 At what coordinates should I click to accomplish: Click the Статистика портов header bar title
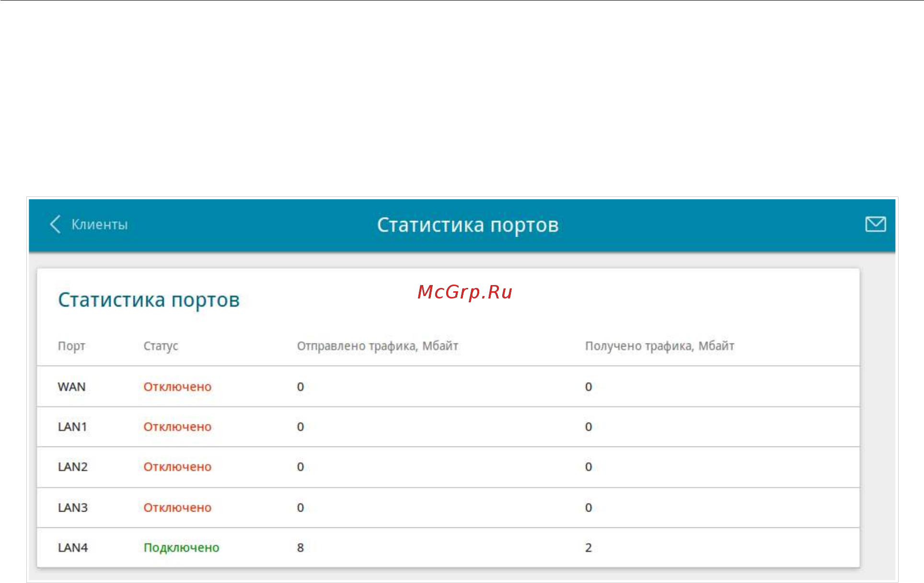pos(468,225)
